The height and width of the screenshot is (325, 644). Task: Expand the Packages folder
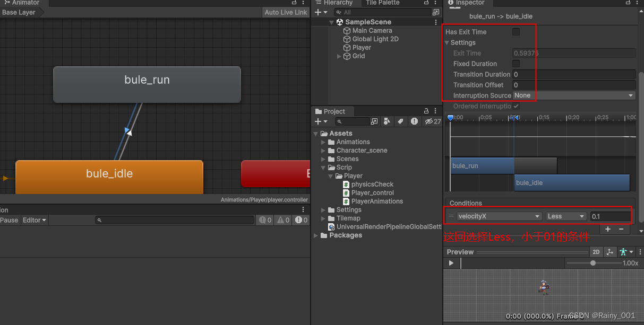coord(317,235)
